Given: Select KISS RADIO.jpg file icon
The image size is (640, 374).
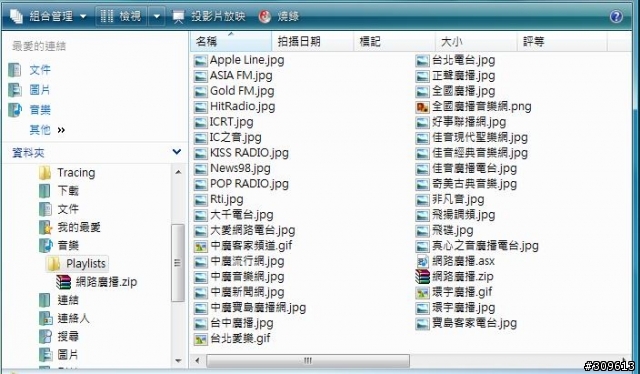Looking at the screenshot, I should point(200,154).
